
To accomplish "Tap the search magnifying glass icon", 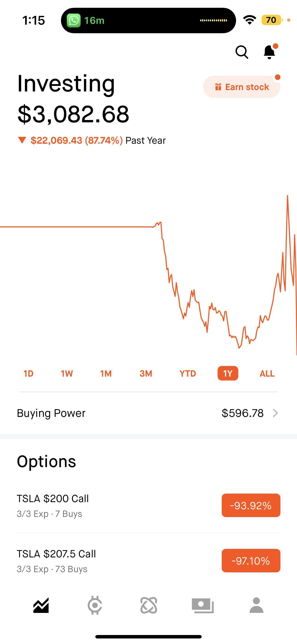I will pyautogui.click(x=242, y=52).
